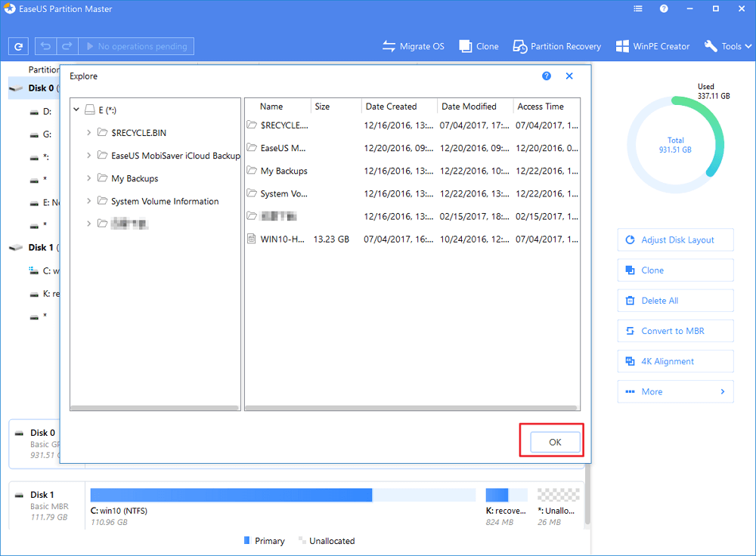Viewport: 756px width, 556px height.
Task: Select My Backups row in file list
Action: [412, 171]
